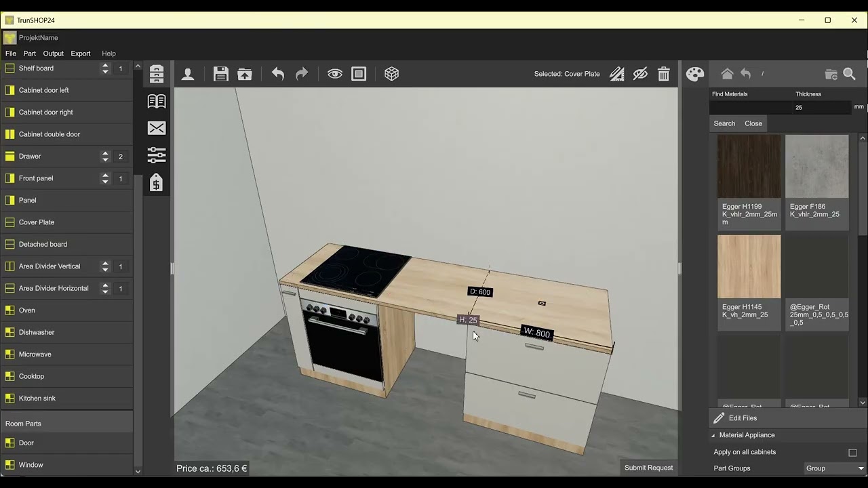Screen dimensions: 868x488
Task: Click the icon next to Cooktop
Action: (x=10, y=376)
